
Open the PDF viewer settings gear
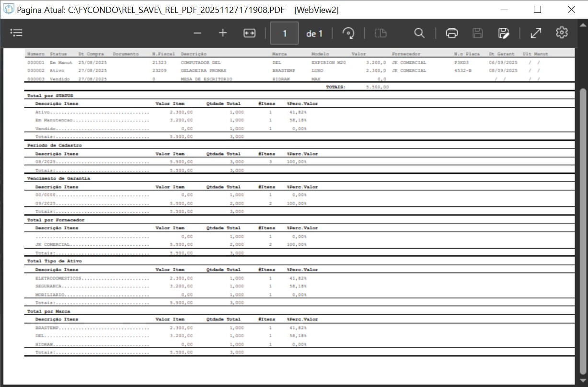(562, 33)
